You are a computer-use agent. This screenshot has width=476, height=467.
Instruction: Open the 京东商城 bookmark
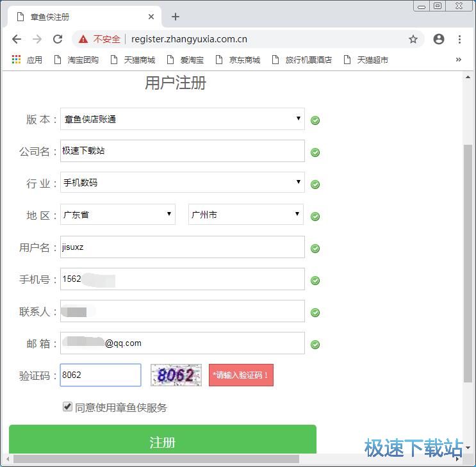239,60
